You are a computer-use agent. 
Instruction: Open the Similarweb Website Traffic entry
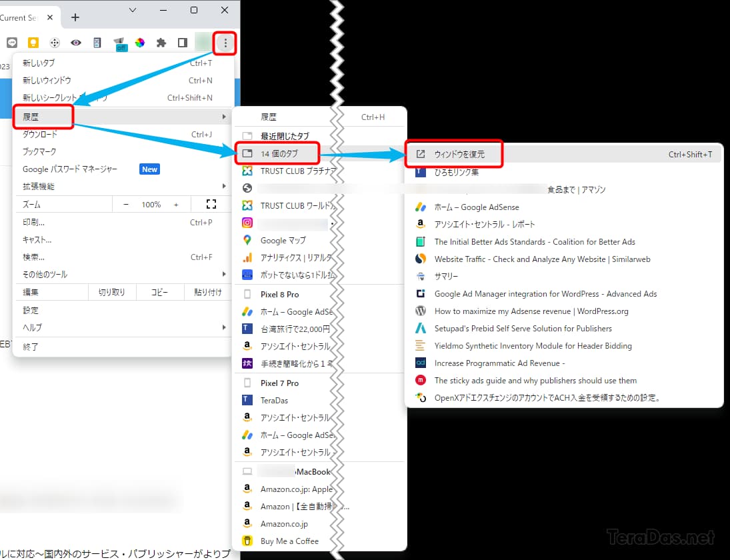click(x=564, y=259)
